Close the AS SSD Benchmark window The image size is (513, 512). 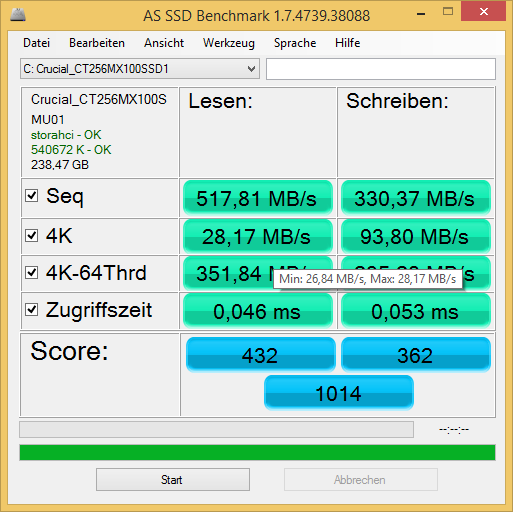pyautogui.click(x=484, y=12)
